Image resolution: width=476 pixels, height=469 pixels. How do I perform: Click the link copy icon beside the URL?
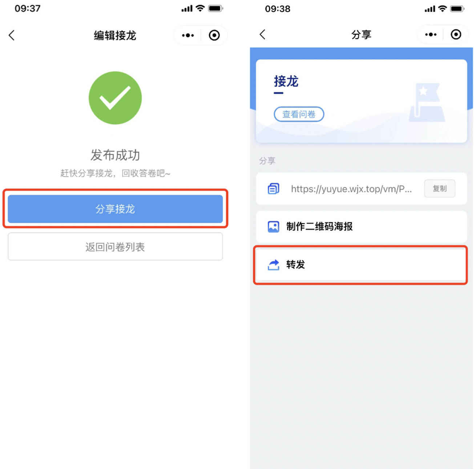pyautogui.click(x=273, y=189)
